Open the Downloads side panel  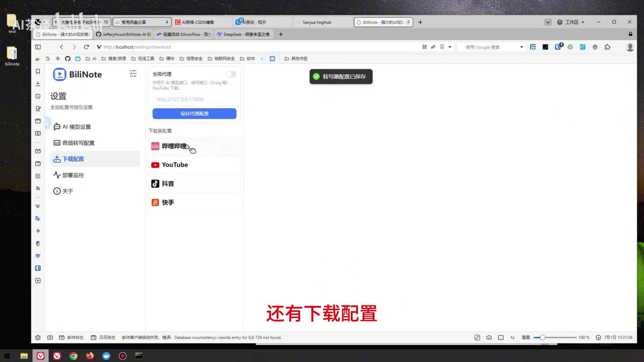tap(38, 84)
